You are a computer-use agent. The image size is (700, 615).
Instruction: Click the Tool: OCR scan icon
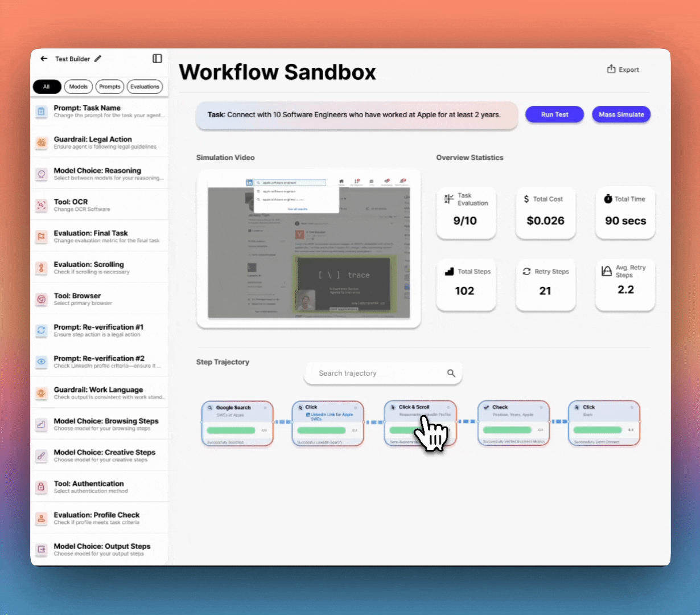click(x=41, y=205)
